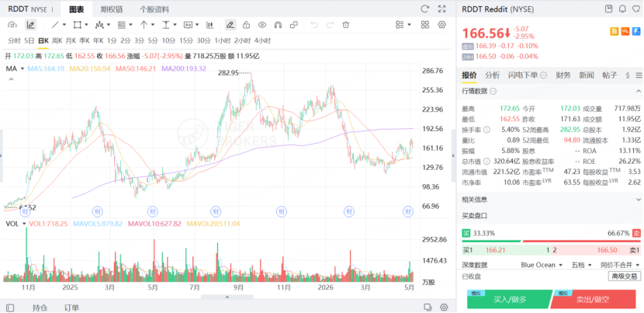Select the 月K timeframe
The image size is (644, 313).
click(71, 40)
